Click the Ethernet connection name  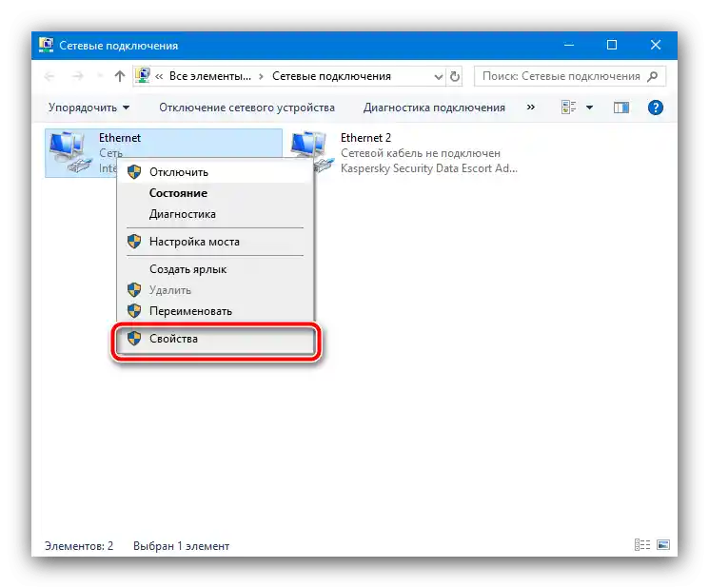click(120, 138)
